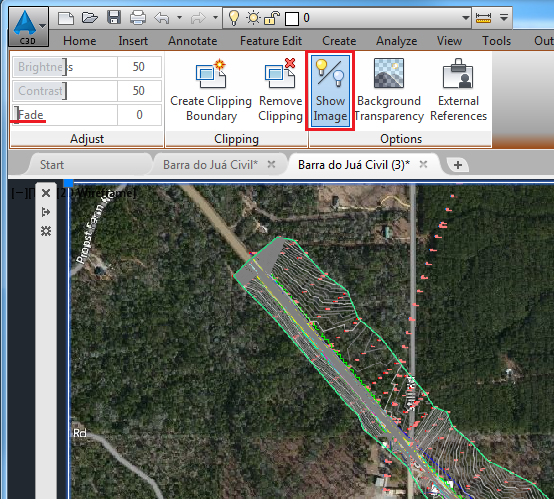
Task: Close the Barra do Juá Civil* tab
Action: 271,164
